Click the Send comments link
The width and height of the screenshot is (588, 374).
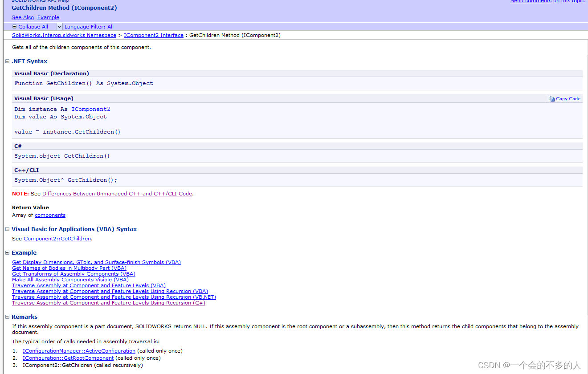531,1
